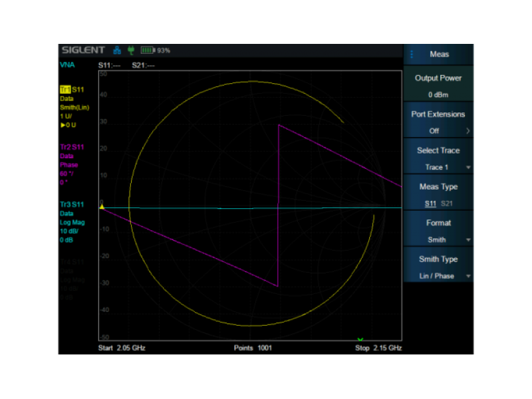Click the S11:--- marker readout
Viewport: 532px width, 399px height.
pos(109,65)
